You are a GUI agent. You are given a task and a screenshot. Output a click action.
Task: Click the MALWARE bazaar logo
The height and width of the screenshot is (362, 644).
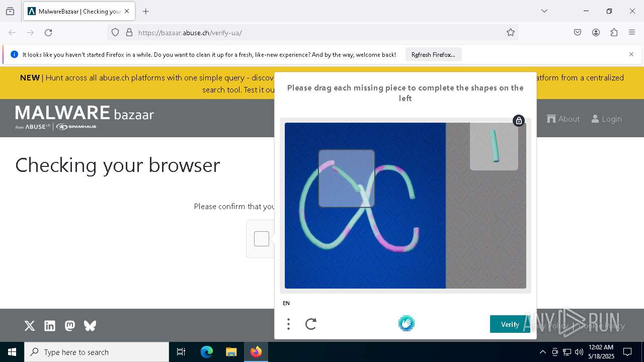(85, 118)
